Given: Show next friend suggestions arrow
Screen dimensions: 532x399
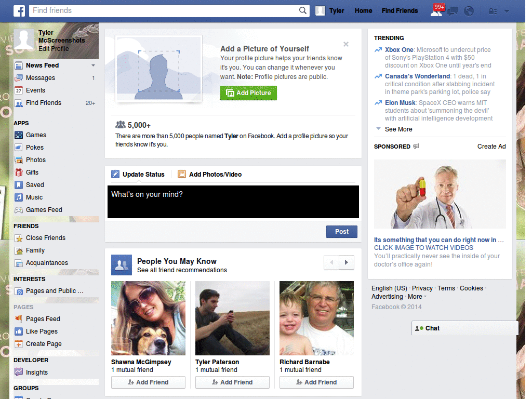Looking at the screenshot, I should click(347, 262).
